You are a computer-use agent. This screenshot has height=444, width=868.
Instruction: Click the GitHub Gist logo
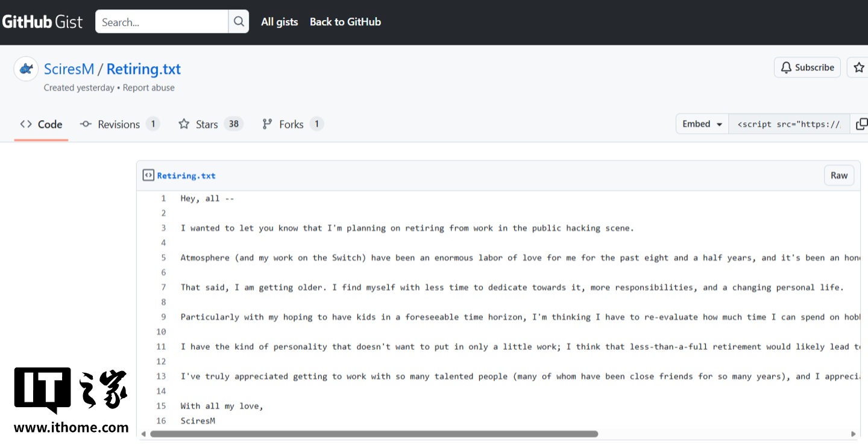[x=42, y=22]
